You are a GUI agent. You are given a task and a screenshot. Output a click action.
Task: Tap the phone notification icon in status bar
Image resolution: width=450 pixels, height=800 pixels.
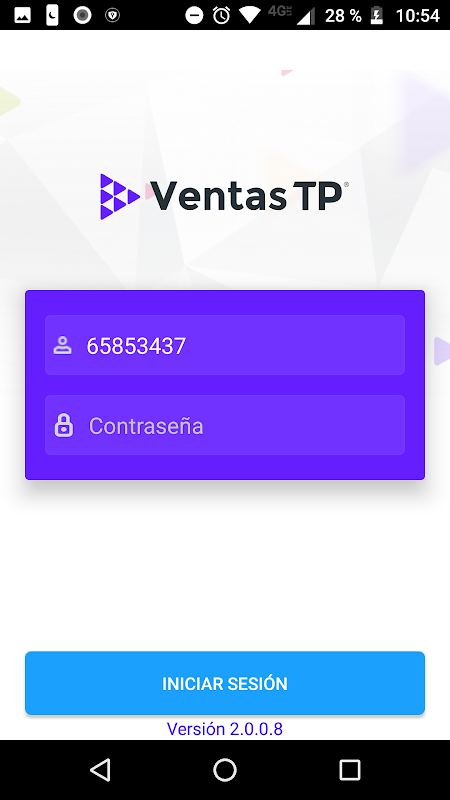point(52,15)
